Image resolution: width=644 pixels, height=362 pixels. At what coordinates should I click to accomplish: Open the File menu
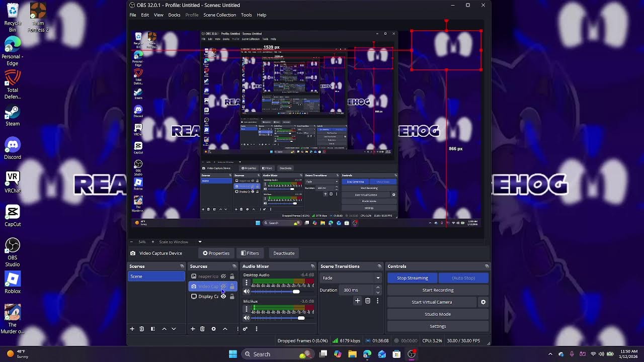(x=133, y=15)
